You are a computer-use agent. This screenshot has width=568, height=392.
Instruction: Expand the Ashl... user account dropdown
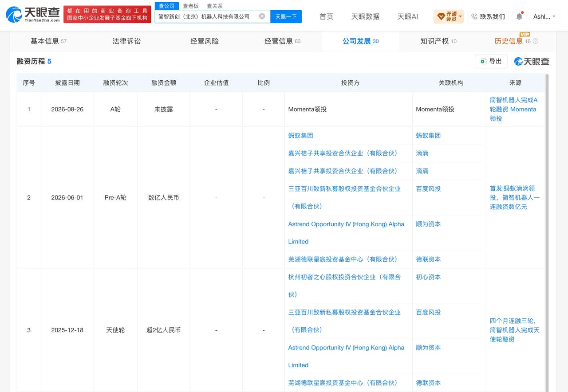[x=544, y=16]
